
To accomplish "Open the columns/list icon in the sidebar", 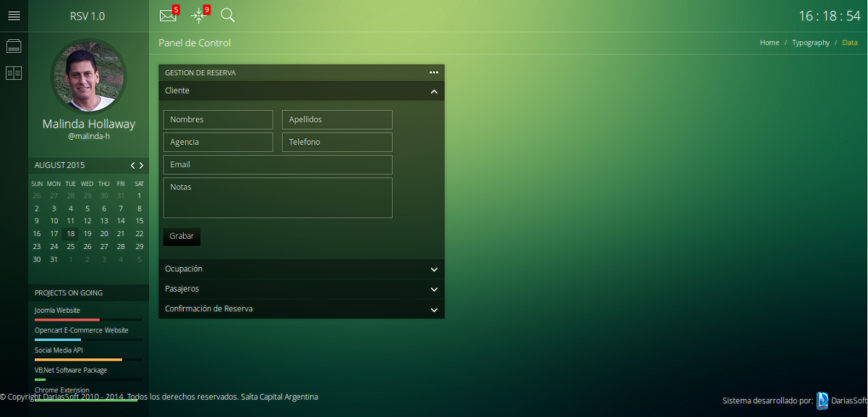I will pos(14,72).
